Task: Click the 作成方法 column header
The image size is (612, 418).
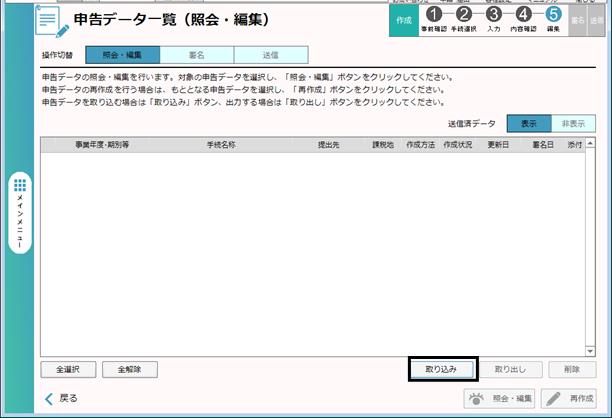Action: click(x=421, y=145)
